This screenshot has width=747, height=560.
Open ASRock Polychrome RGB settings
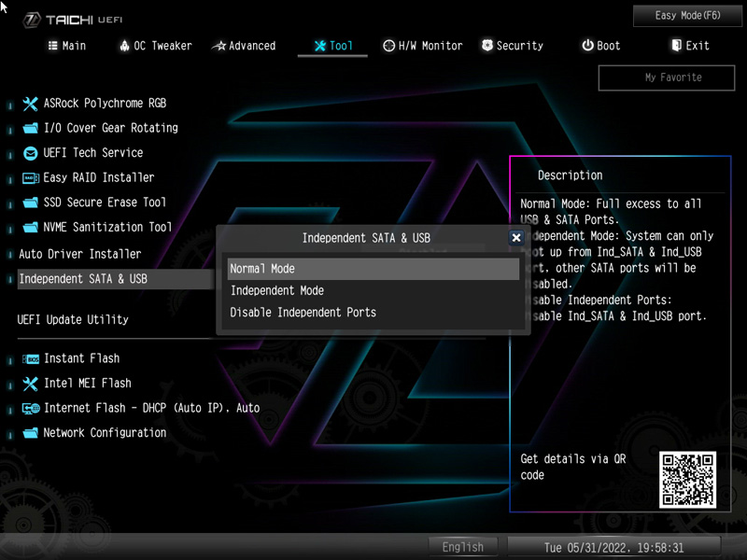105,104
